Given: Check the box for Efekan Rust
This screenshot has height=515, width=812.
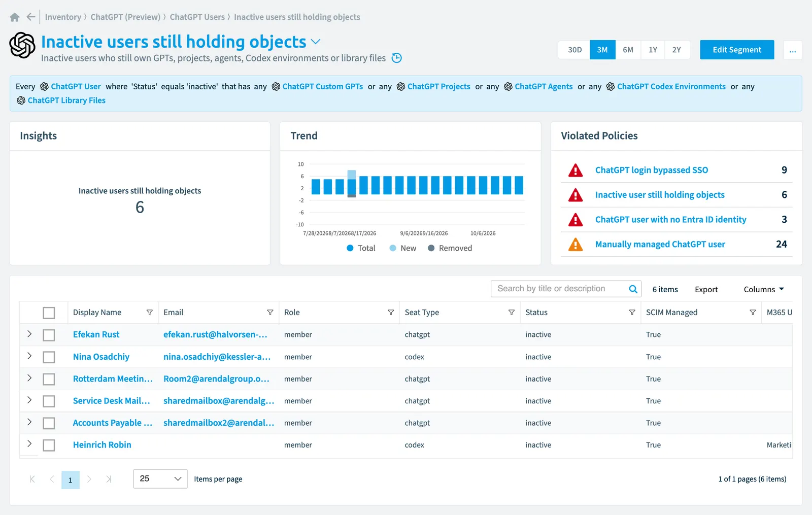Looking at the screenshot, I should [49, 335].
